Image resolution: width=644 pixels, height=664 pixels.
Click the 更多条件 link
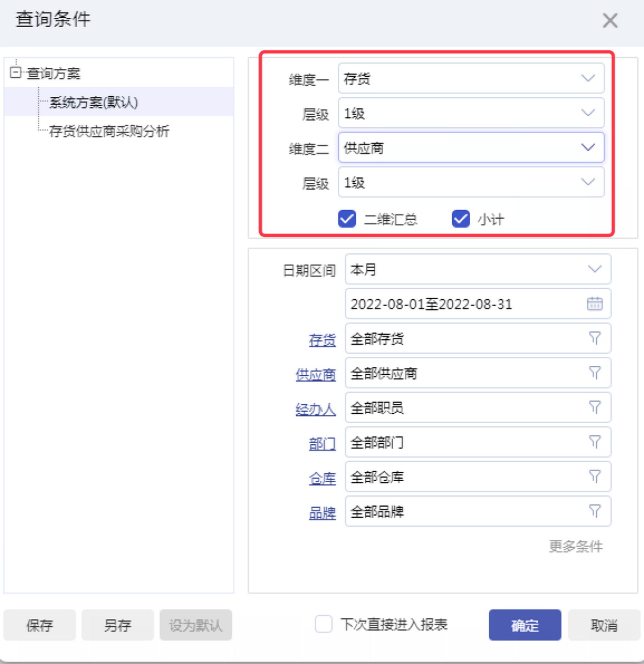tap(576, 546)
